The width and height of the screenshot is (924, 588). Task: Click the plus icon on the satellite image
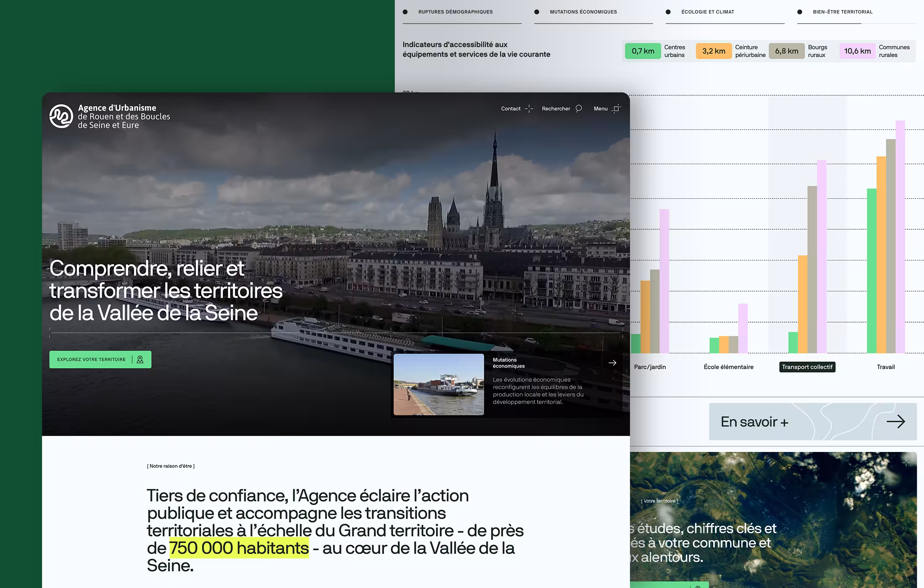[x=906, y=463]
